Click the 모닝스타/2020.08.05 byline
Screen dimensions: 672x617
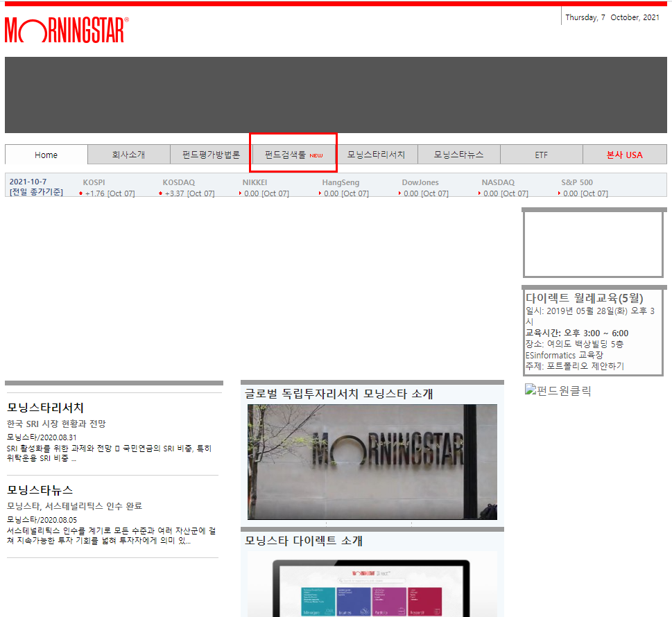(42, 520)
